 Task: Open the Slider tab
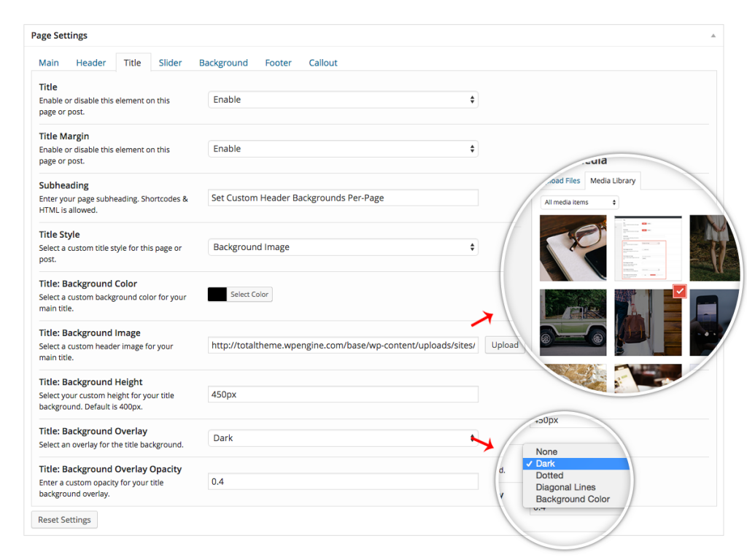170,63
